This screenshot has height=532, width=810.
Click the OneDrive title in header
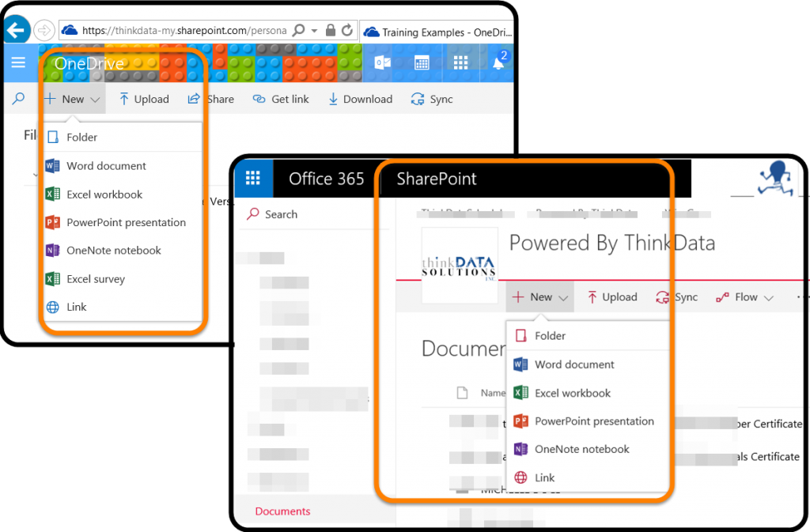(x=89, y=63)
